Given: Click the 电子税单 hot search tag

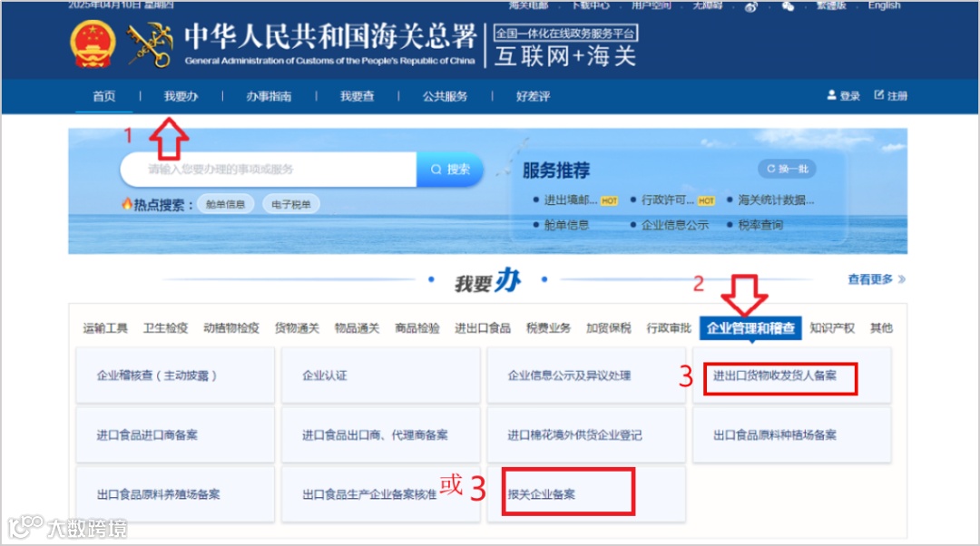Looking at the screenshot, I should (291, 204).
